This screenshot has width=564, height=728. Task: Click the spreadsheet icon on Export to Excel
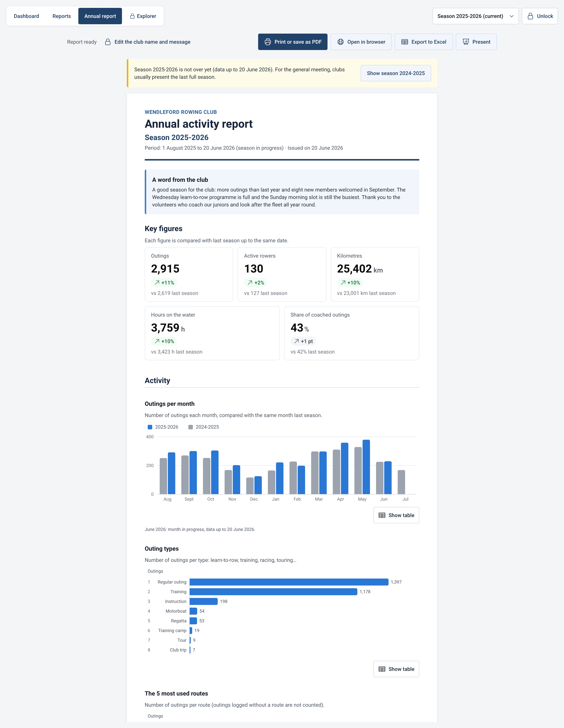tap(404, 42)
